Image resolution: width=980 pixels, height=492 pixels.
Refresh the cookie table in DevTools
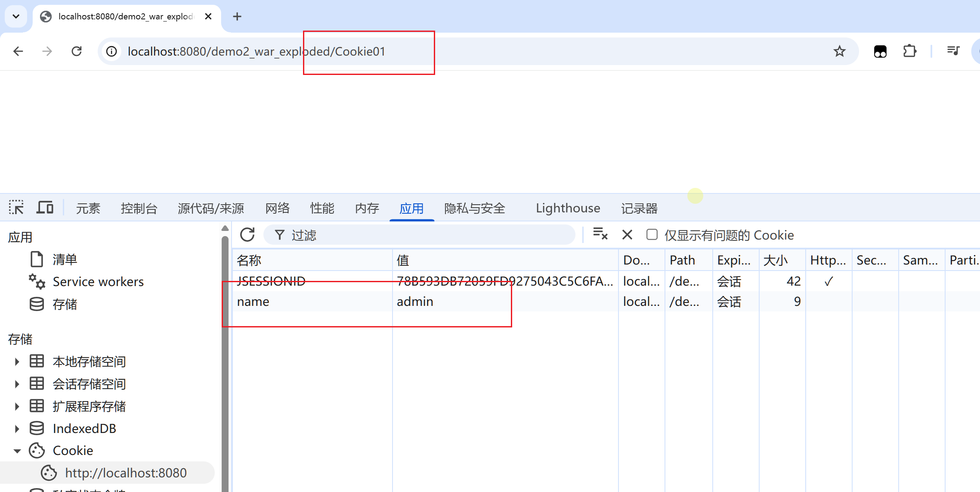click(x=247, y=235)
